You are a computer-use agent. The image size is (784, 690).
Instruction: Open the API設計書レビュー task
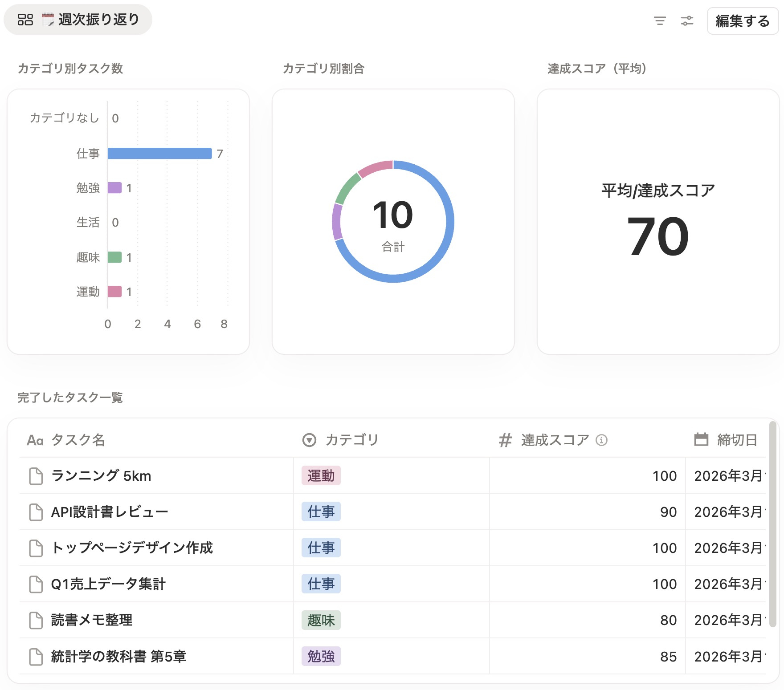click(110, 512)
